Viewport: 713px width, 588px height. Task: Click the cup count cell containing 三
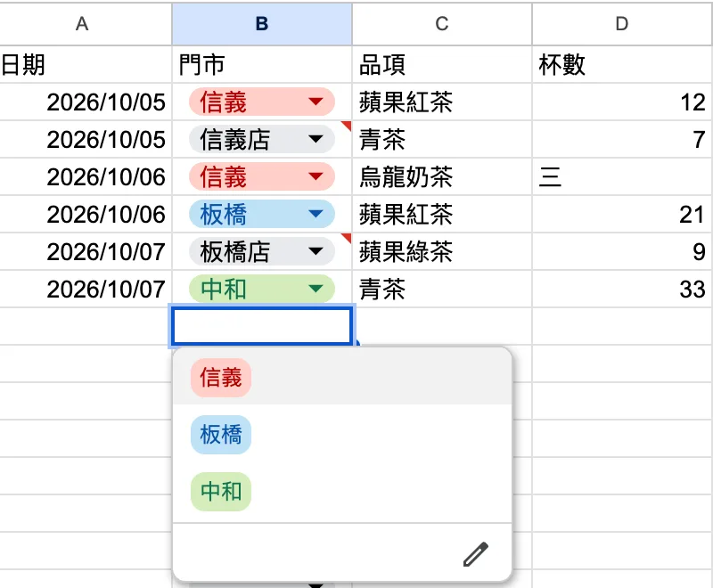pos(622,176)
